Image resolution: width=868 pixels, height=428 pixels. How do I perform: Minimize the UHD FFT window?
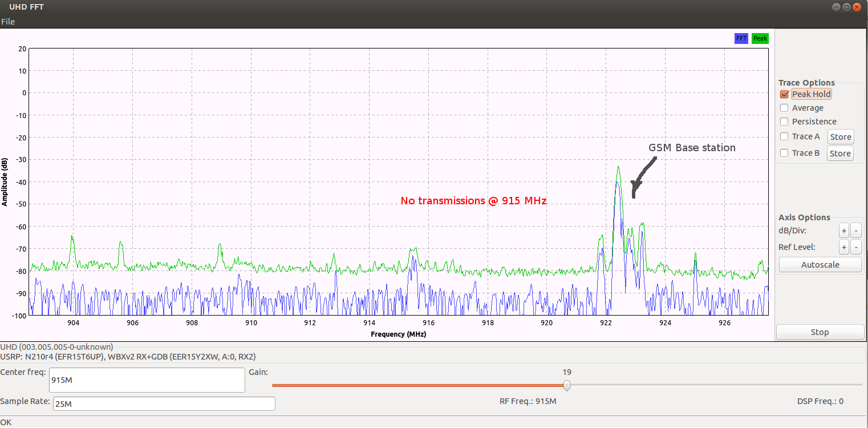(x=836, y=7)
